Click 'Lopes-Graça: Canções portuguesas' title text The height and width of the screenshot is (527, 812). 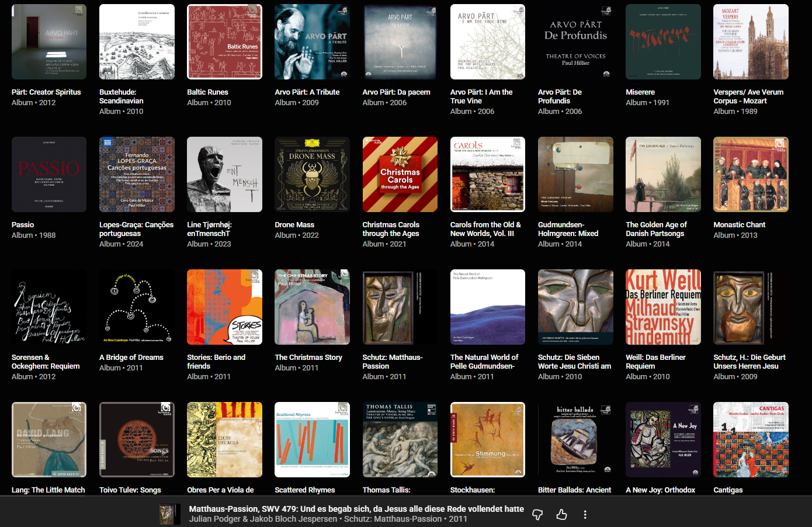pos(136,229)
